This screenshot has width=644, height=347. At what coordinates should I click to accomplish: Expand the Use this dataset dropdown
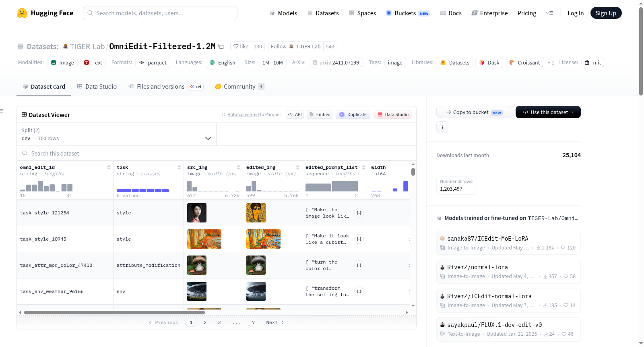coord(548,112)
